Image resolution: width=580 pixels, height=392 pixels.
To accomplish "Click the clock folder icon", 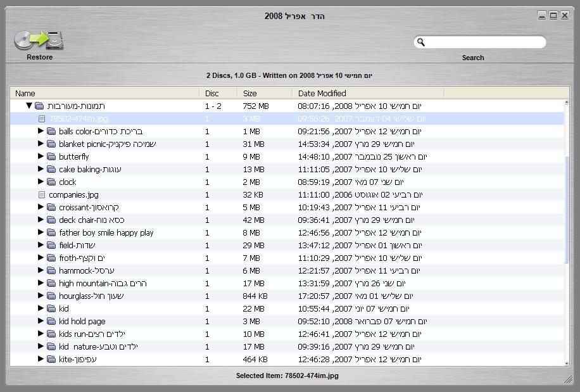I will (x=51, y=182).
